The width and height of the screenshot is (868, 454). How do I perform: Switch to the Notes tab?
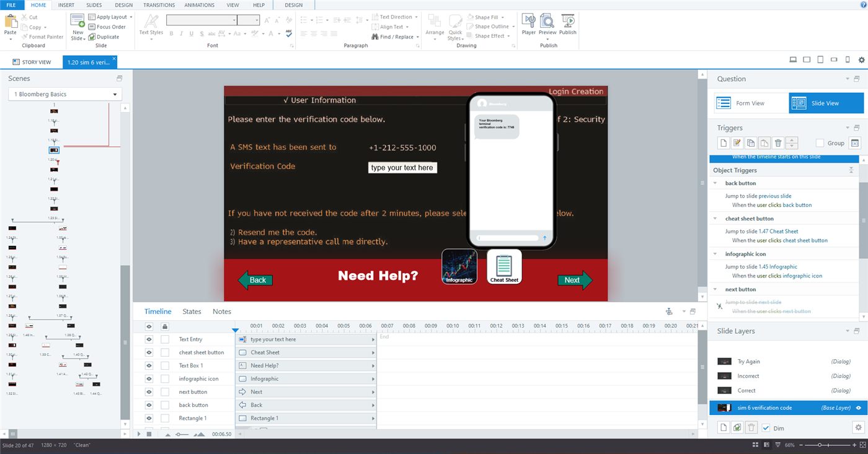pos(222,312)
